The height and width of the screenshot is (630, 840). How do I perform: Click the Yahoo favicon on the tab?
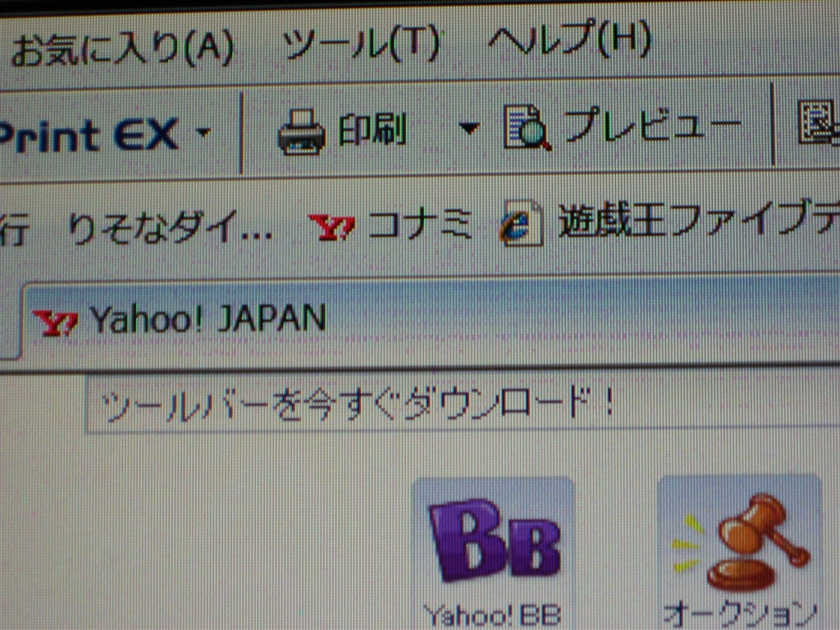click(54, 322)
